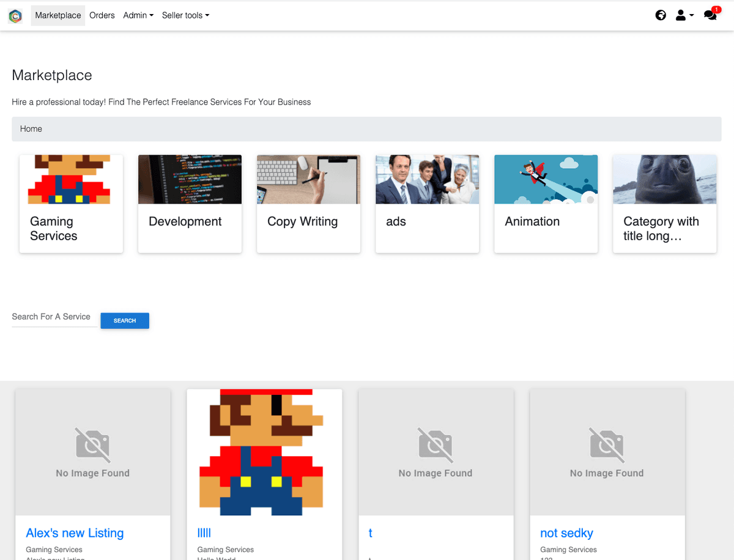Click Gaming Services under Alex's new Listing
The height and width of the screenshot is (560, 734).
54,550
